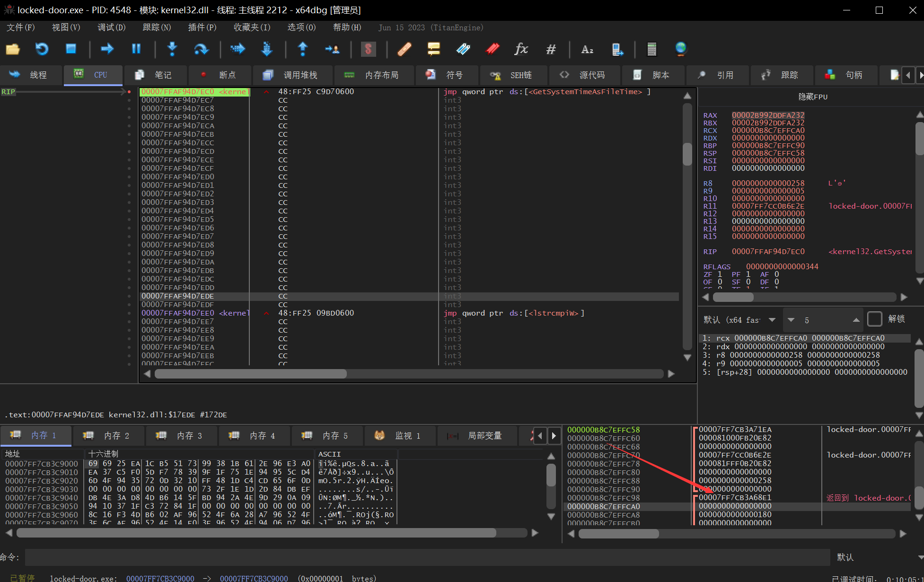Toggle the AF flag value
The height and width of the screenshot is (582, 924).
(x=776, y=274)
